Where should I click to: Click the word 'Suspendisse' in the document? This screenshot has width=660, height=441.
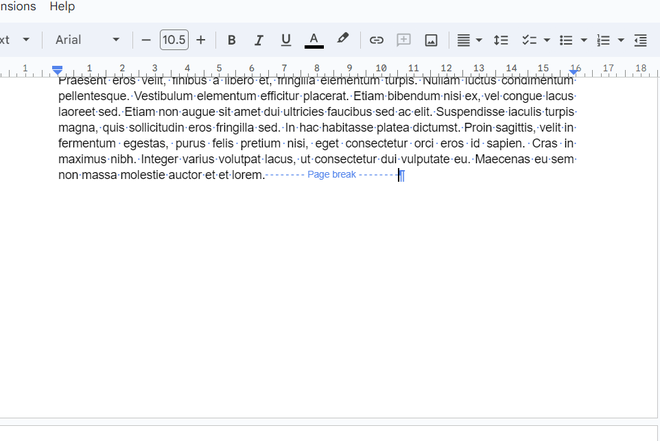(x=470, y=112)
